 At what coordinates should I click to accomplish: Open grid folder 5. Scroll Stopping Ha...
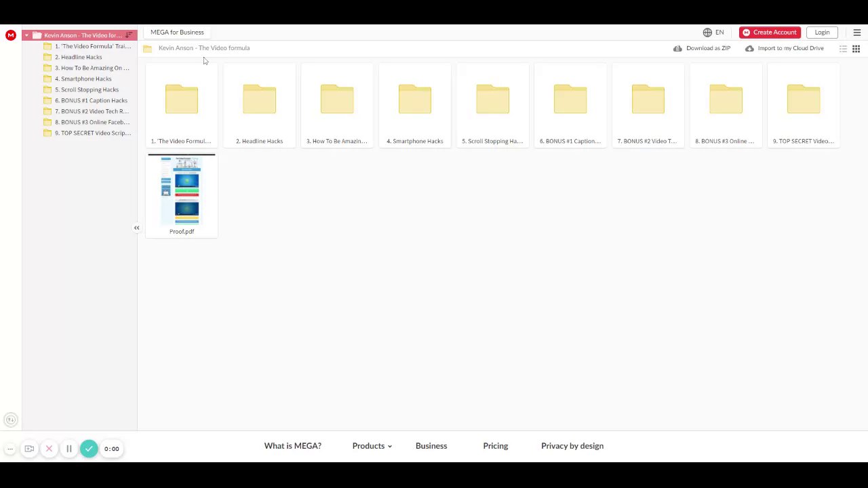[492, 105]
